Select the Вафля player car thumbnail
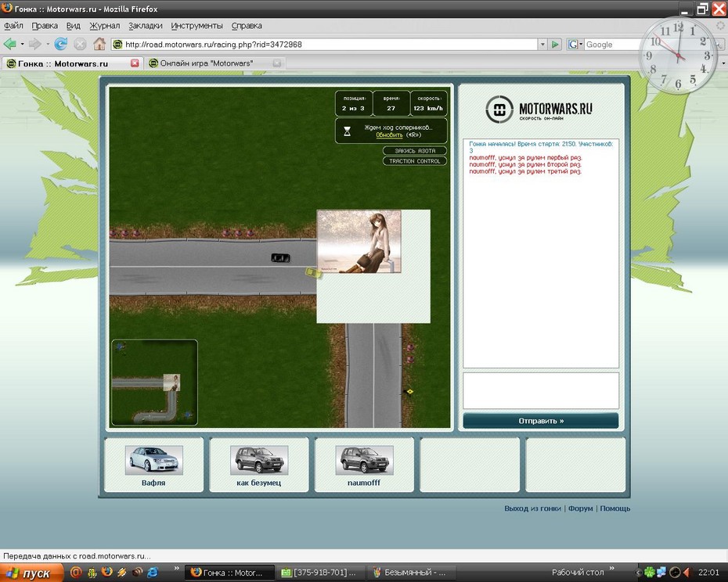 coord(153,460)
